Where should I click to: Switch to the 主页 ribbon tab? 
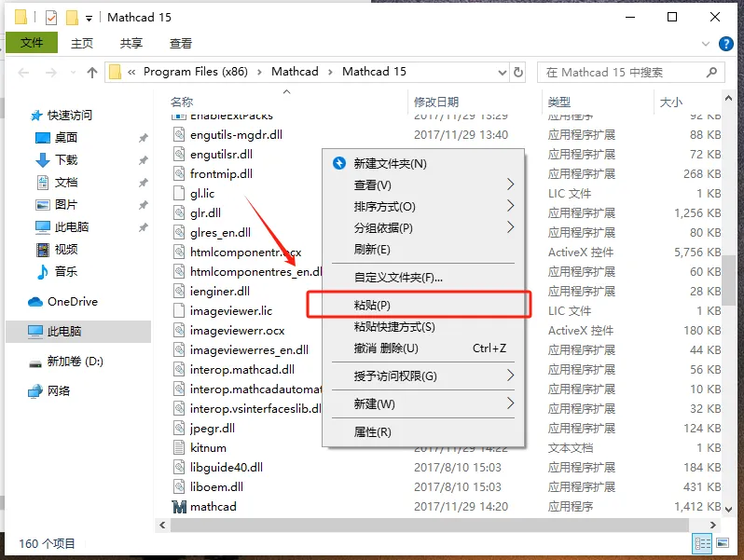pyautogui.click(x=82, y=43)
